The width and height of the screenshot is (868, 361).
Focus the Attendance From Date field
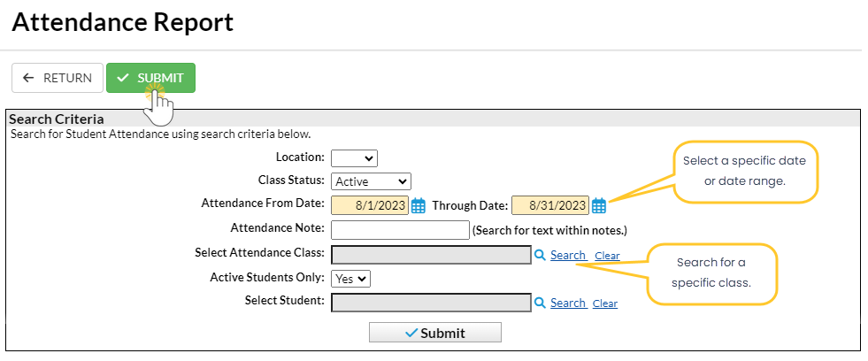(x=371, y=205)
